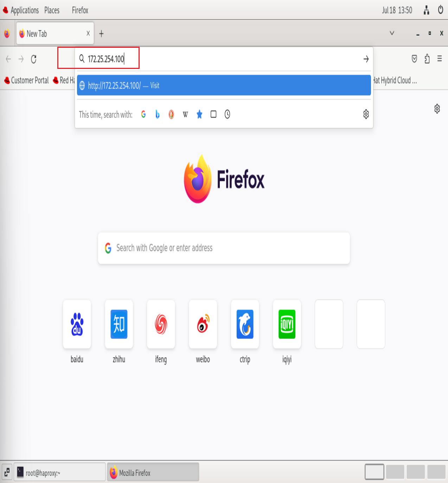Image resolution: width=448 pixels, height=483 pixels.
Task: Open the zhihu shortcut tile
Action: [x=119, y=324]
